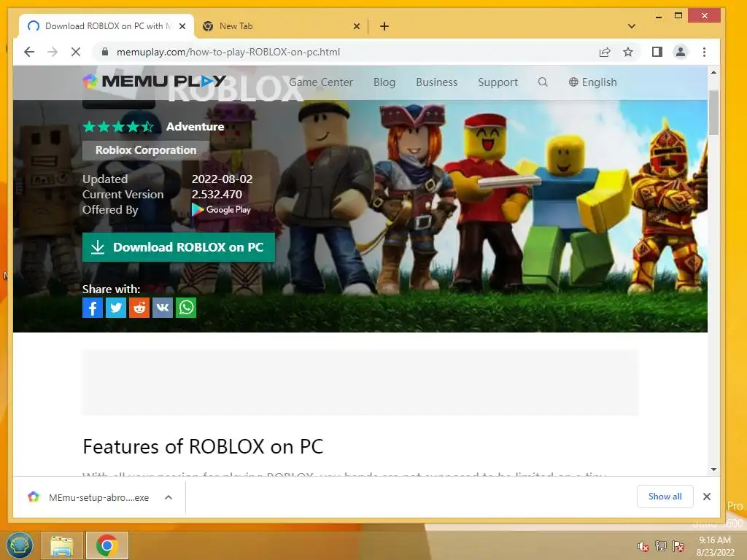Screen dimensions: 747x560
Task: Click the 2022-08-02 updated date
Action: tap(222, 179)
